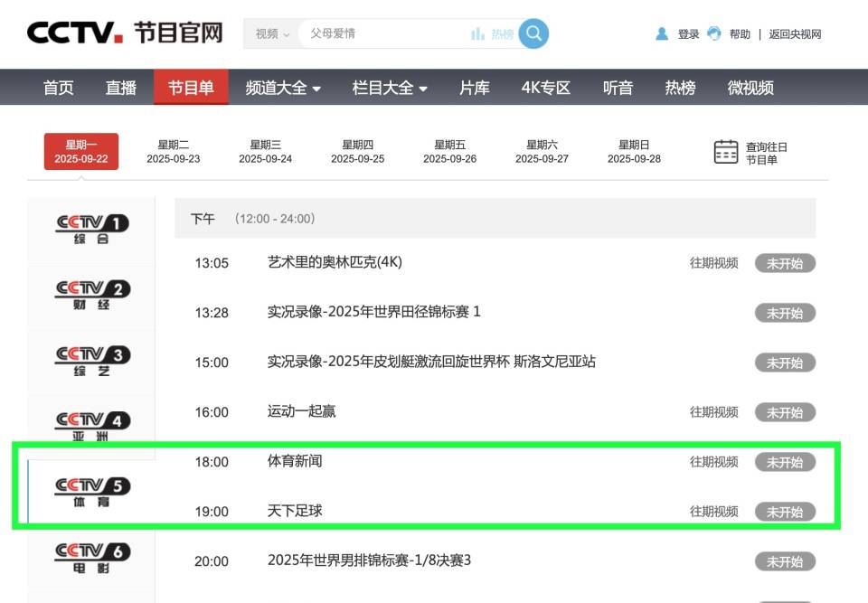Click the 帮助 link

pyautogui.click(x=740, y=34)
